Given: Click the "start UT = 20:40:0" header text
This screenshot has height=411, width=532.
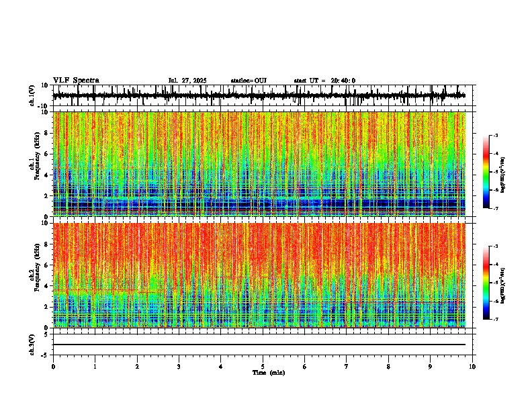Looking at the screenshot, I should click(324, 81).
